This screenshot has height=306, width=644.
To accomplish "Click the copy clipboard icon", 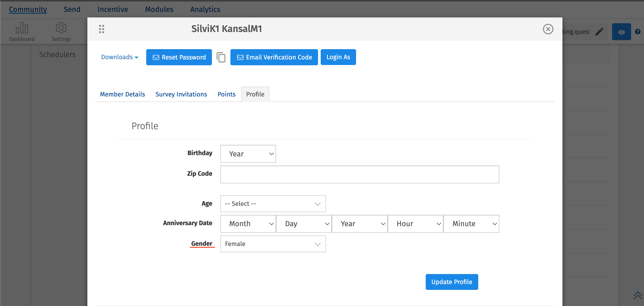I will [x=221, y=57].
